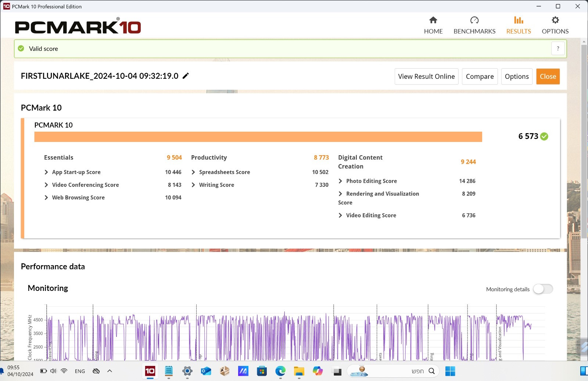588x381 pixels.
Task: Click the ENG language indicator
Action: [x=80, y=371]
